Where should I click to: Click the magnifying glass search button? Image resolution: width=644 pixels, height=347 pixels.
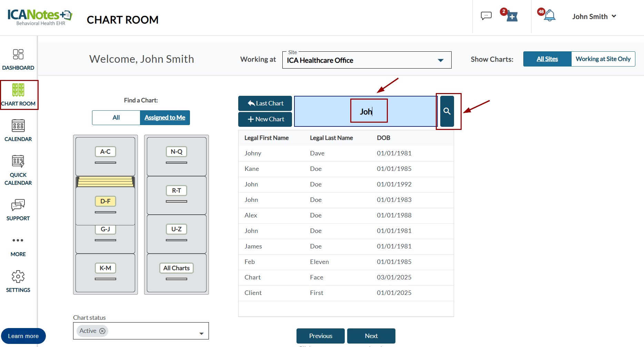[x=447, y=111]
